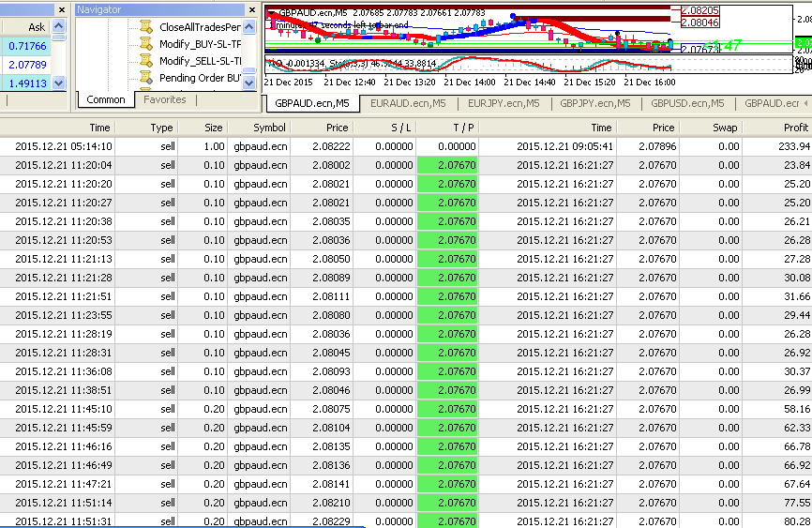Click the Navigator scrollbar thumb
812x528 pixels.
click(249, 70)
